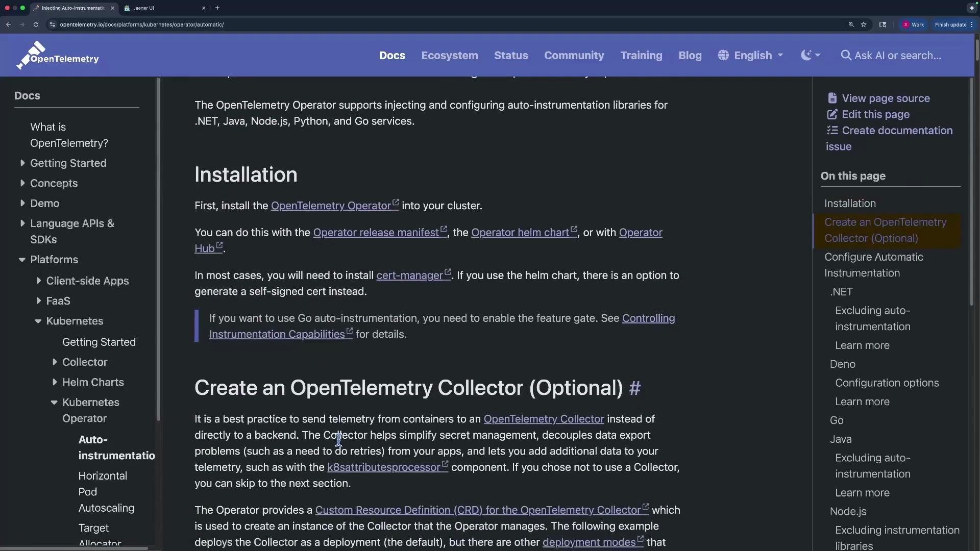The width and height of the screenshot is (980, 551).
Task: Click the OpenTelemetry logo
Action: [58, 55]
